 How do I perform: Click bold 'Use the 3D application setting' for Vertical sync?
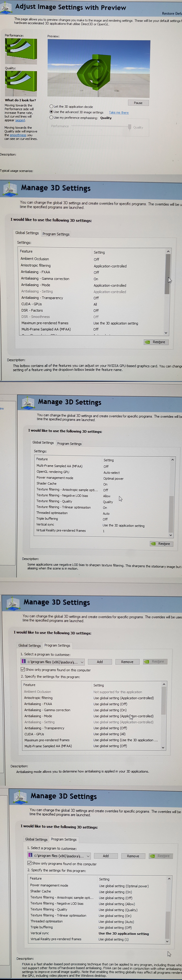[x=123, y=934]
